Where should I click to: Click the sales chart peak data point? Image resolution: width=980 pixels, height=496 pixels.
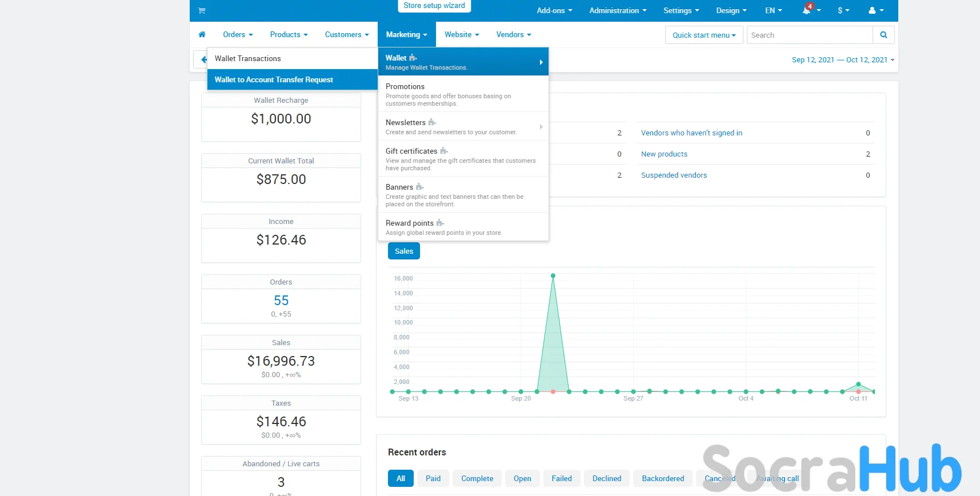click(553, 276)
